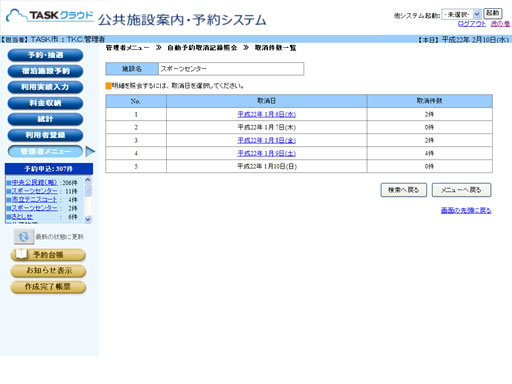Open the 市立テニスコート link

tap(34, 199)
